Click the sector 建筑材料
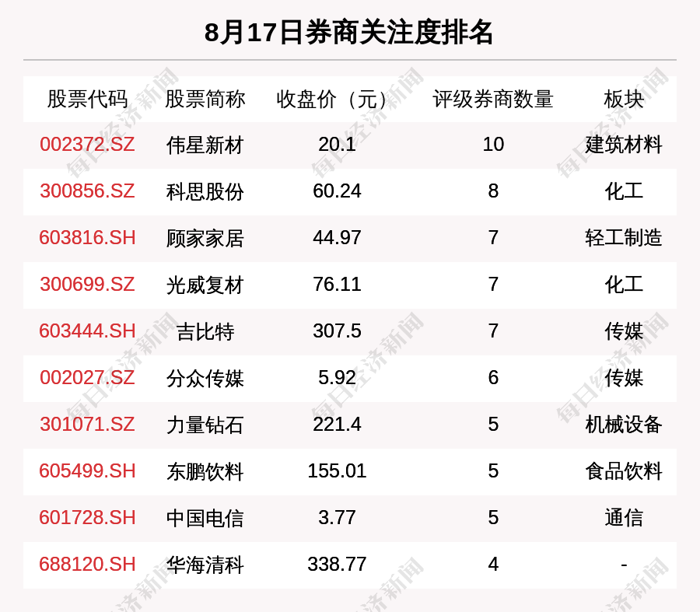 point(624,145)
